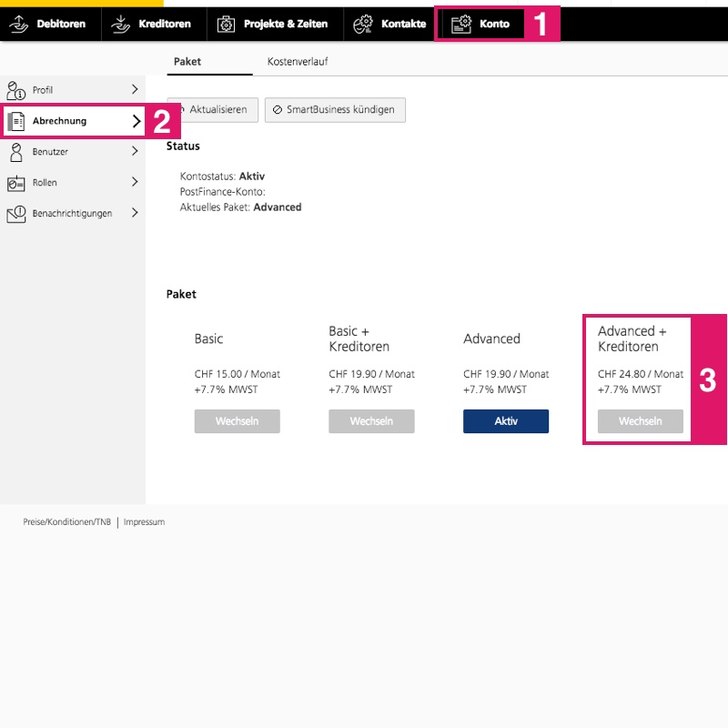Click the Projekte & Zeiten icon
Image resolution: width=728 pixels, height=728 pixels.
226,24
